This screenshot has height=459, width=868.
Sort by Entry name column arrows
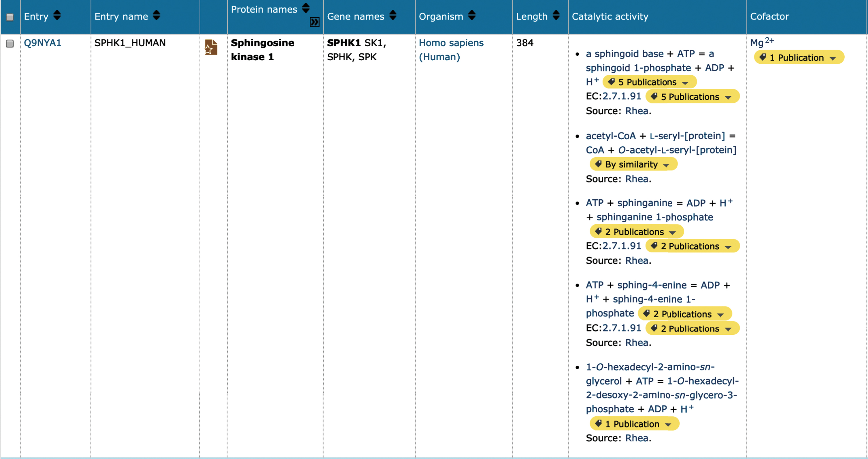[156, 15]
